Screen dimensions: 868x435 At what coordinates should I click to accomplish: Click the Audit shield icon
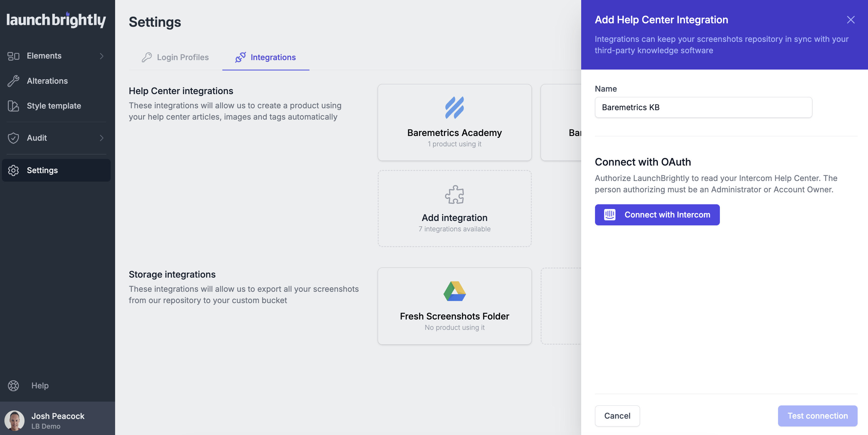(14, 138)
